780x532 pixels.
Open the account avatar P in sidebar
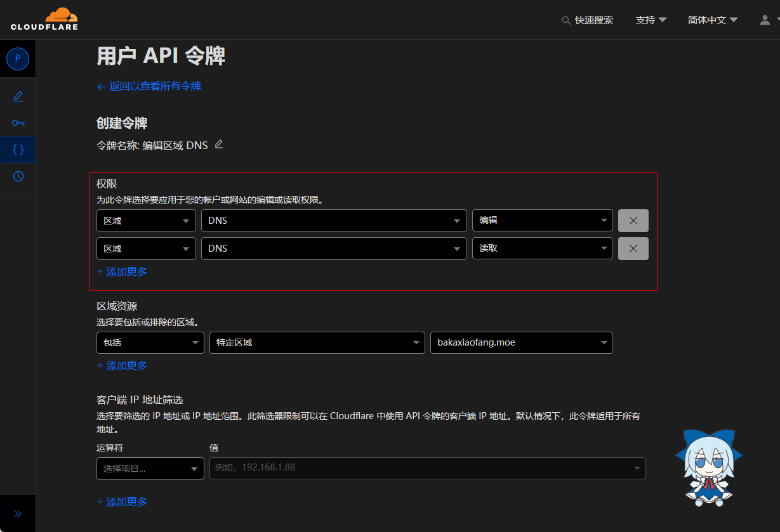pyautogui.click(x=18, y=58)
